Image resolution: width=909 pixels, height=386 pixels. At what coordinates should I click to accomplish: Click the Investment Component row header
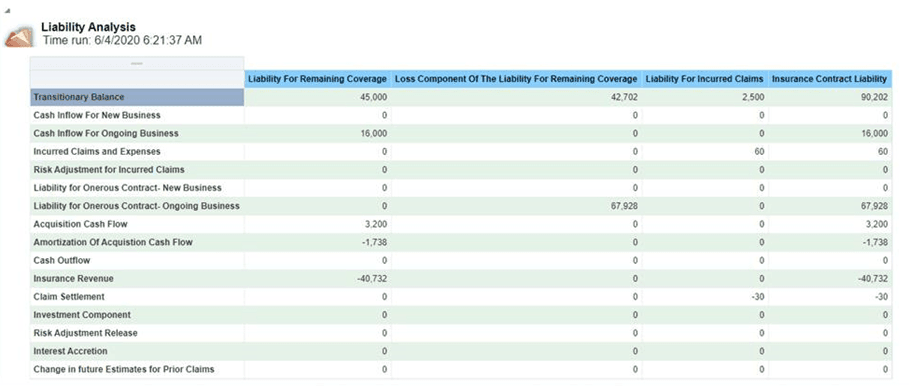pos(137,315)
